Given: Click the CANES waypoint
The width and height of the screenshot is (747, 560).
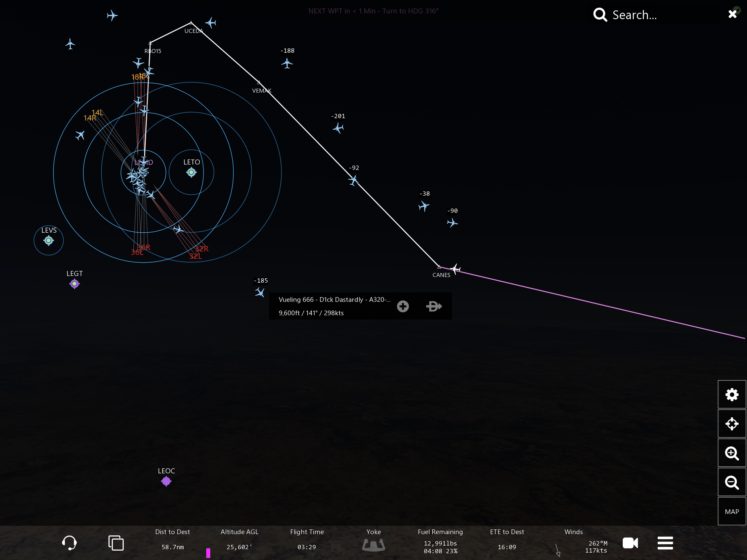Looking at the screenshot, I should pyautogui.click(x=439, y=267).
